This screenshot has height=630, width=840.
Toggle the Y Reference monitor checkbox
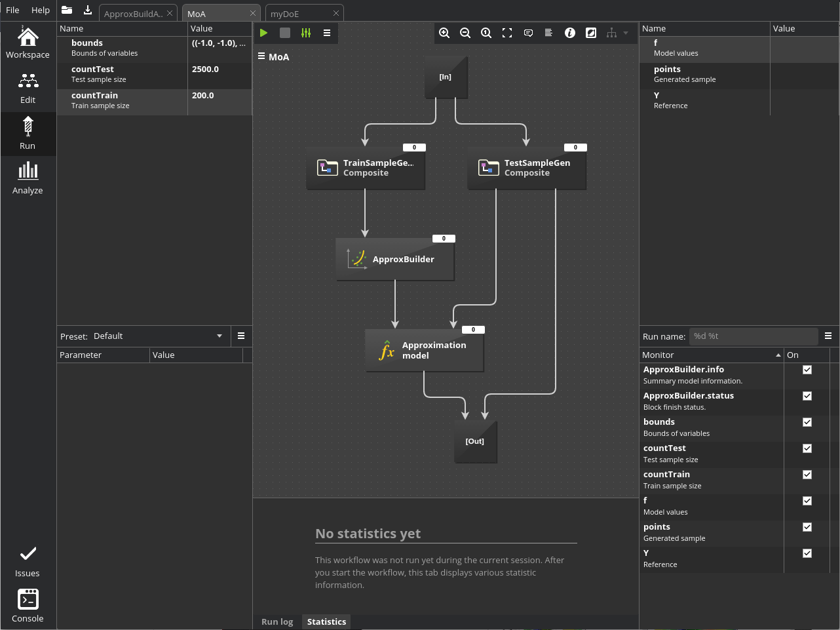pyautogui.click(x=807, y=553)
